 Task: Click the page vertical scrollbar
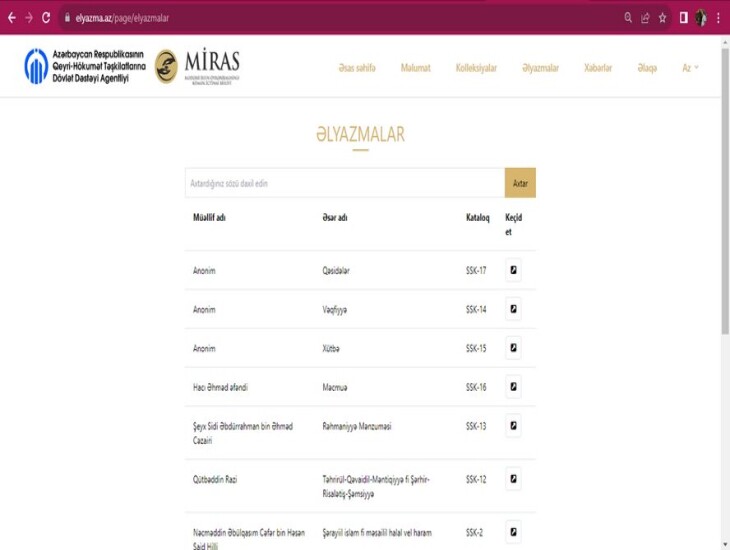[x=725, y=200]
